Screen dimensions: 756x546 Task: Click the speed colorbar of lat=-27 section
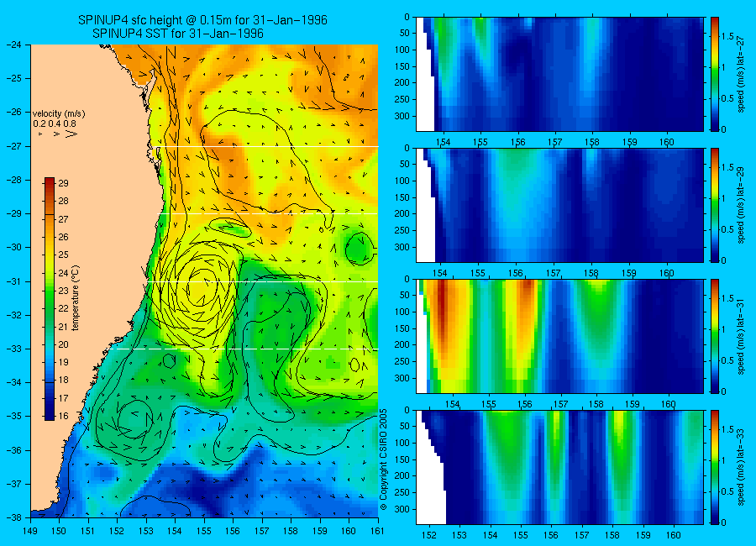tap(714, 74)
